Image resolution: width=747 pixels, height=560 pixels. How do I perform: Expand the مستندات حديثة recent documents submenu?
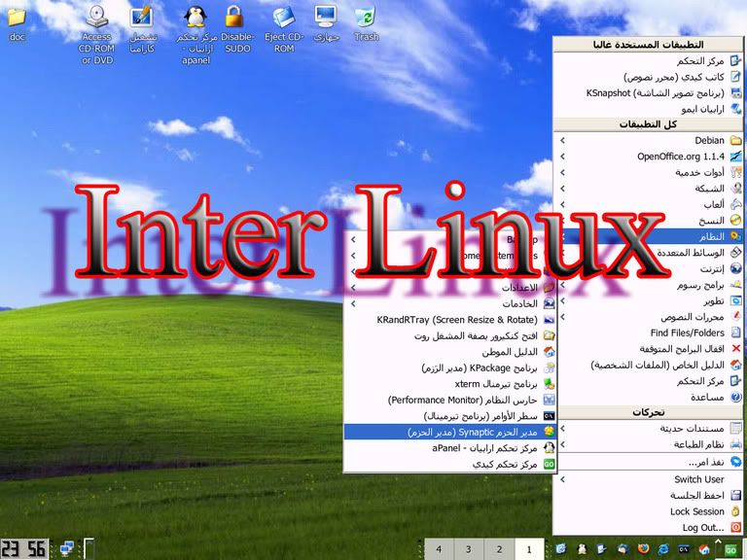[x=649, y=429]
